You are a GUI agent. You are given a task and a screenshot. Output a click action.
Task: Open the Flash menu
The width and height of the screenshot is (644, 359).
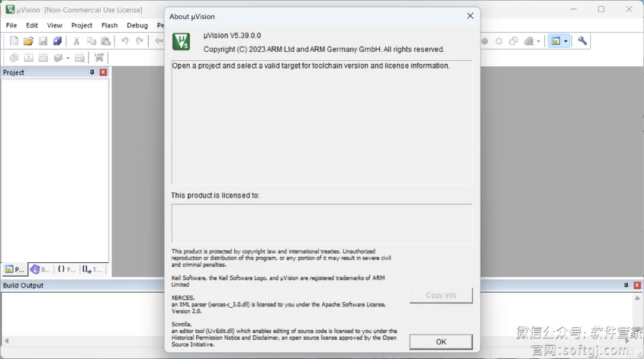tap(110, 25)
